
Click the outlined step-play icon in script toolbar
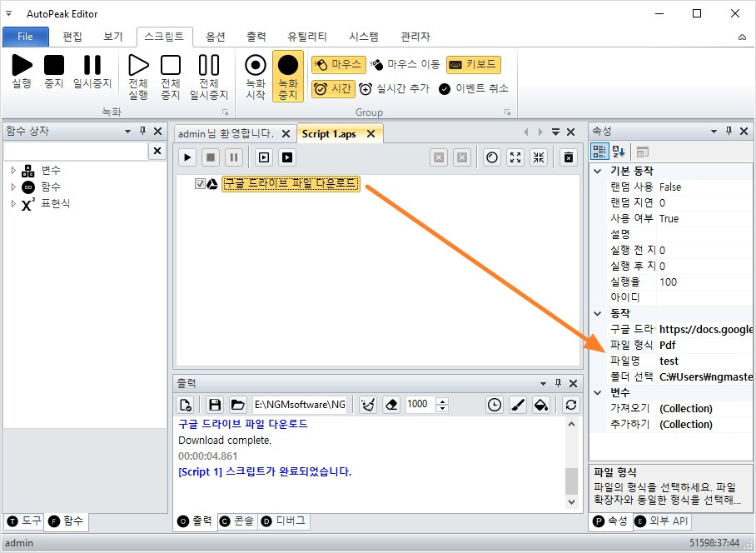[264, 157]
